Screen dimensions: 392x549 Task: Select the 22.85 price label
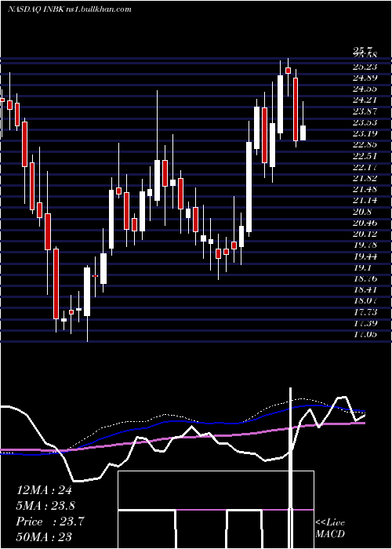pos(364,145)
